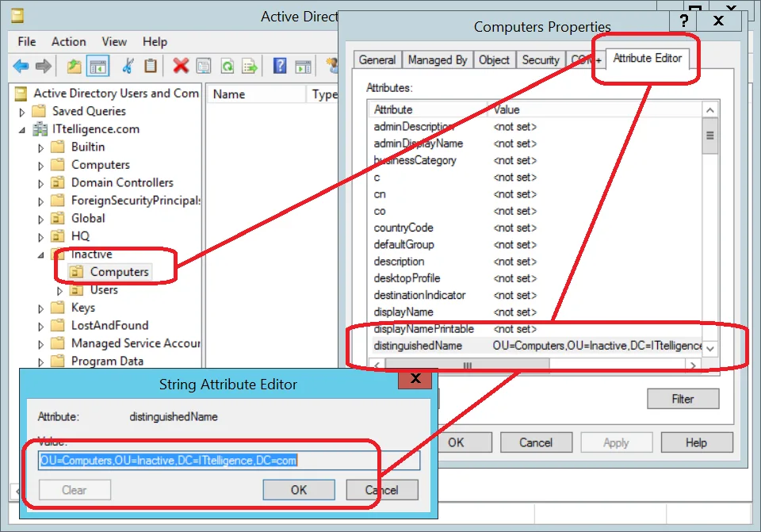Click the blue Help question mark icon
This screenshot has height=532, width=761.
pyautogui.click(x=280, y=66)
